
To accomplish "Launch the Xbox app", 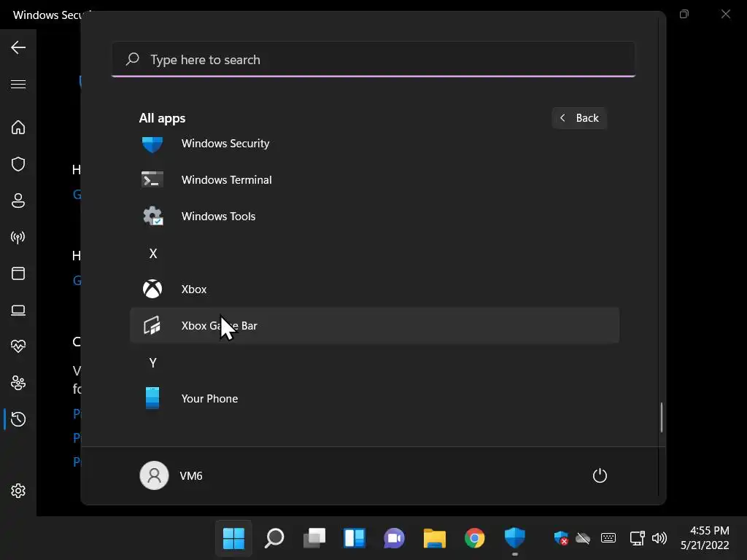I will [374, 289].
